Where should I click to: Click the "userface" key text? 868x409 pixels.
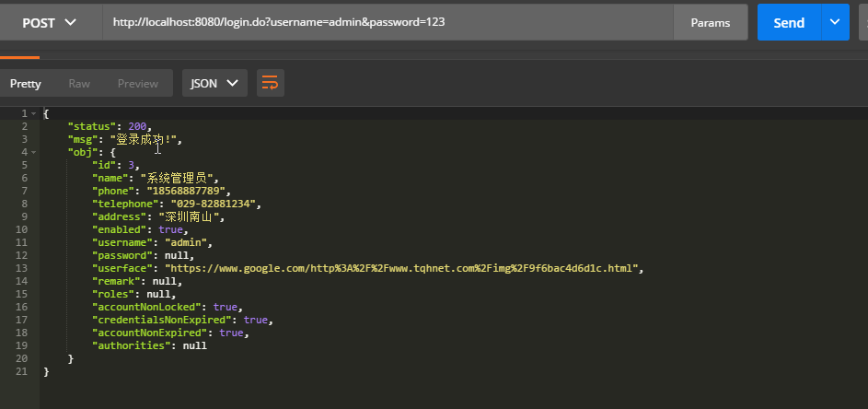tap(122, 268)
